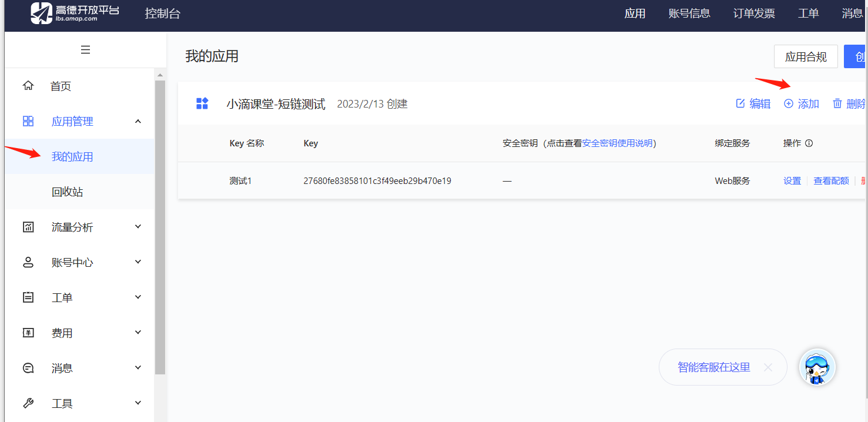Click the 删除 trash icon
The height and width of the screenshot is (422, 868).
837,103
